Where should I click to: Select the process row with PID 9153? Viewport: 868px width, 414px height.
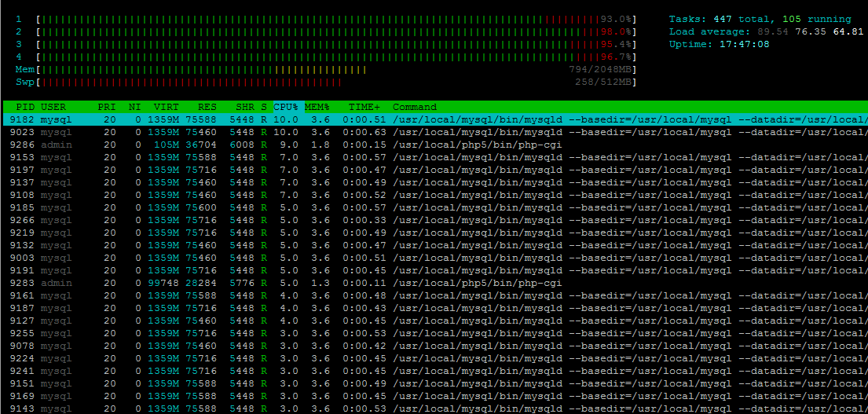(435, 157)
